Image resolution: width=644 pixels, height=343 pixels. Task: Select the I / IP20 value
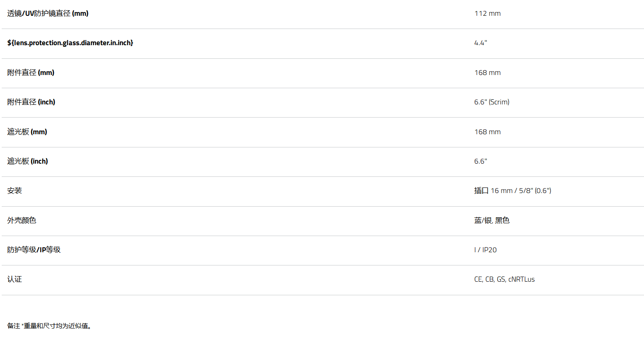(x=485, y=250)
